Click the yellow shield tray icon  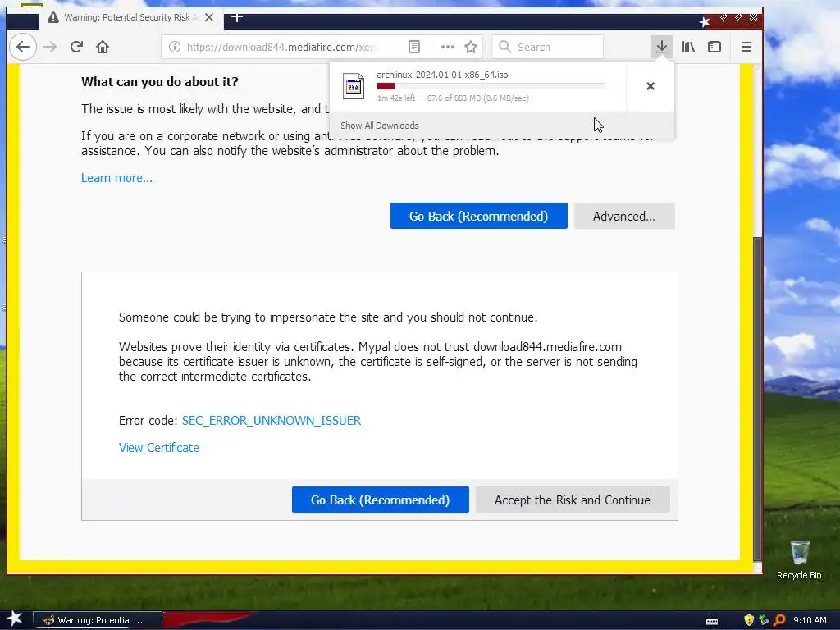[x=749, y=620]
